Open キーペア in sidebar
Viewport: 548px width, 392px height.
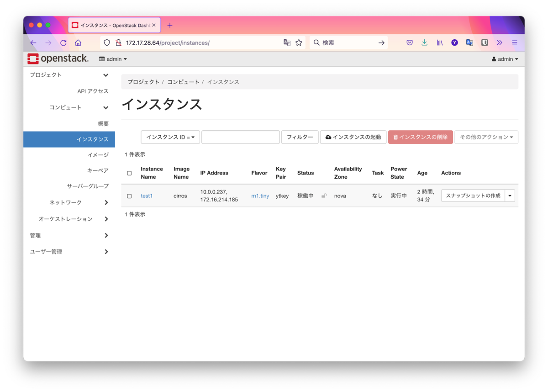pos(98,170)
